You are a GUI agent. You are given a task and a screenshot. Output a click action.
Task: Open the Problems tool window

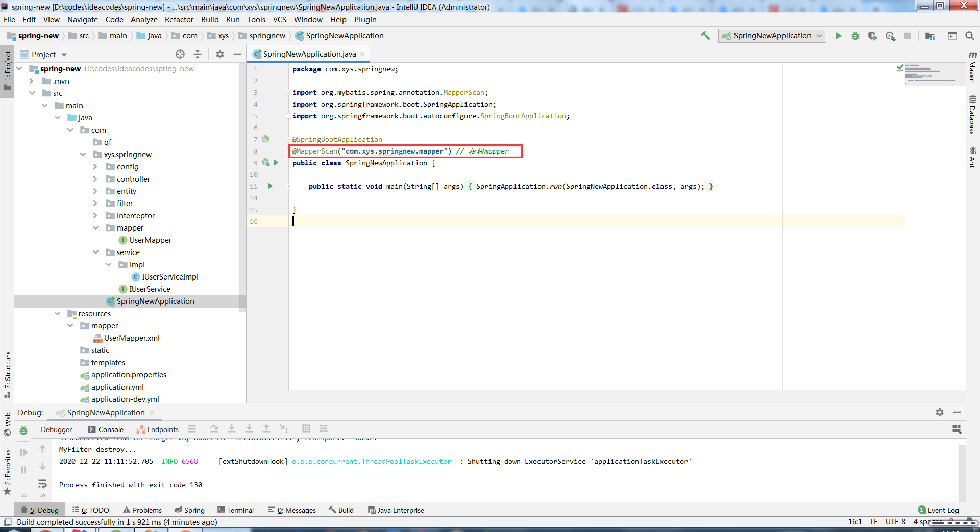point(142,510)
